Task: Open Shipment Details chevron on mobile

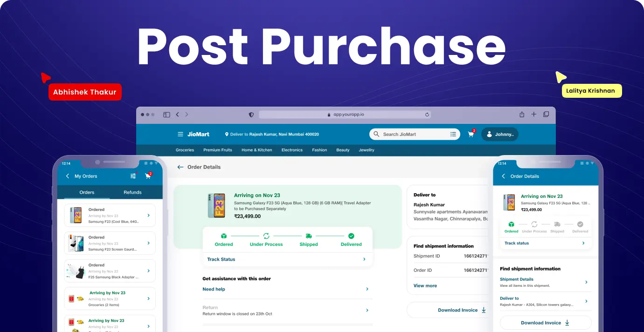Action: pyautogui.click(x=586, y=282)
